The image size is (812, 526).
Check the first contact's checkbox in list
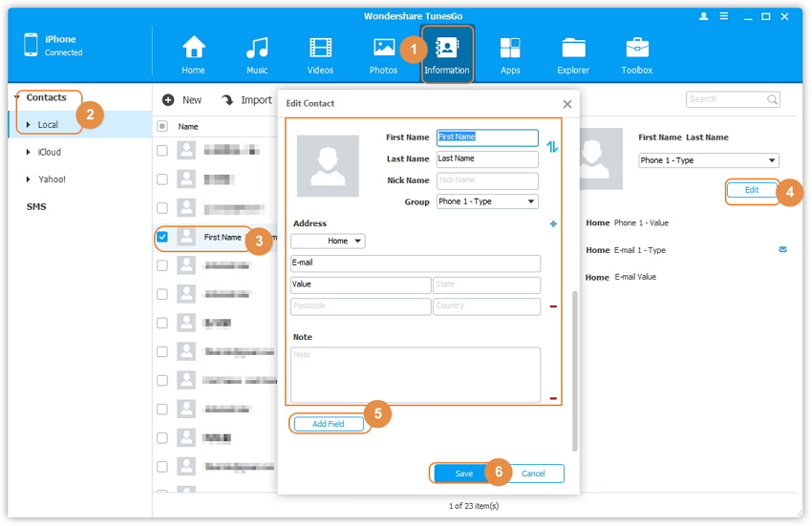point(162,150)
